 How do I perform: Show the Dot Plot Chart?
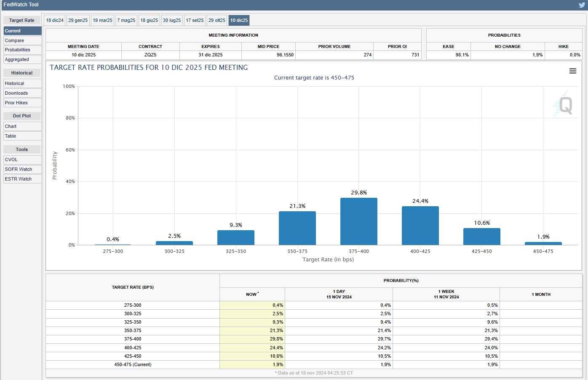pyautogui.click(x=22, y=126)
